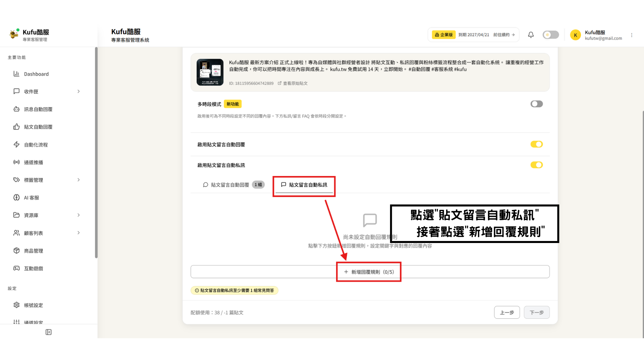Disable 啟用貼文留言自動私訊 switch
This screenshot has width=644, height=362.
click(x=536, y=165)
